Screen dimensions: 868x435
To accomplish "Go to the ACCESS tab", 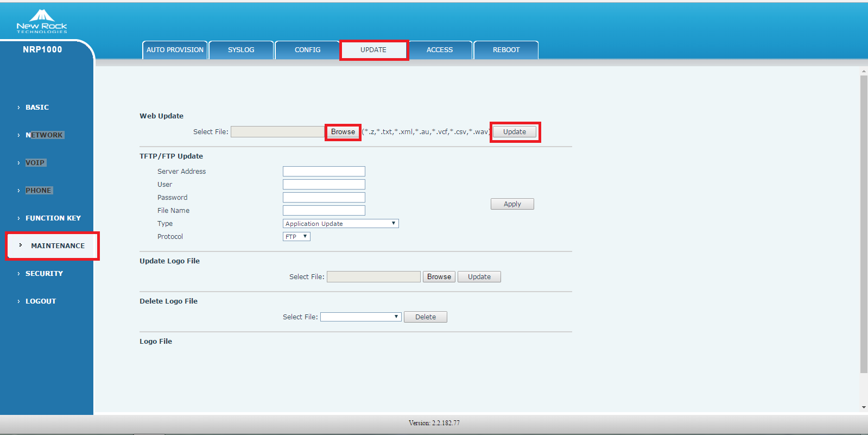I will point(440,50).
